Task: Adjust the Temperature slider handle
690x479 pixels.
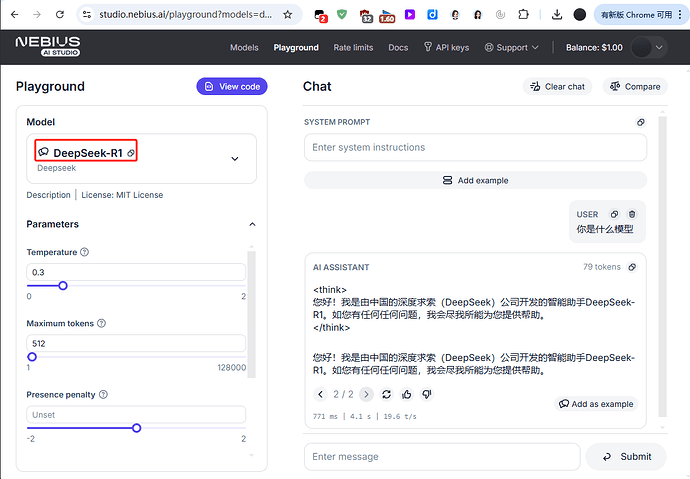Action: pos(63,286)
